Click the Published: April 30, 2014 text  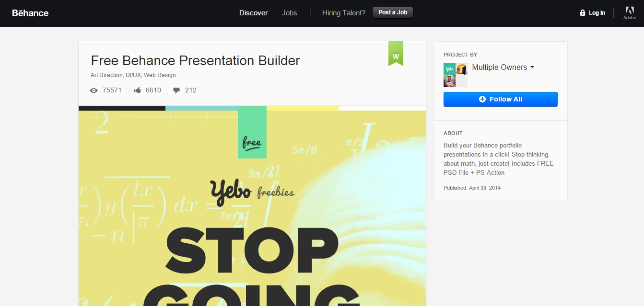(472, 188)
